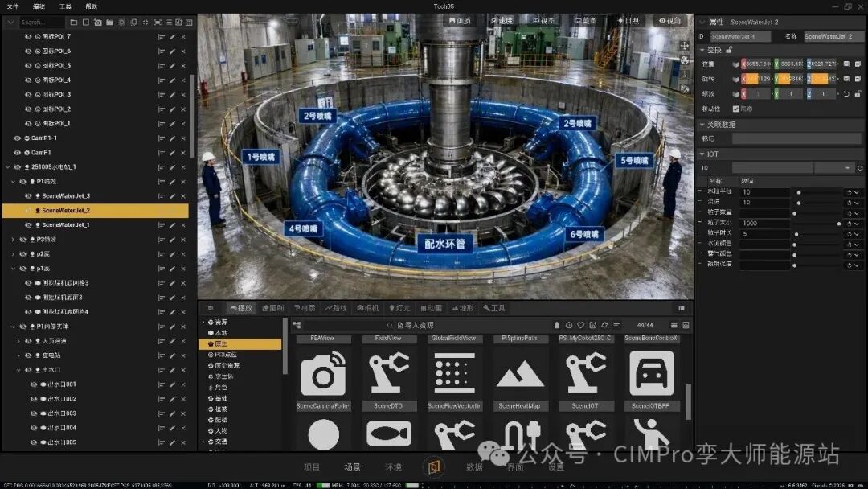Click the list view icon in outliner toolbar

168,23
